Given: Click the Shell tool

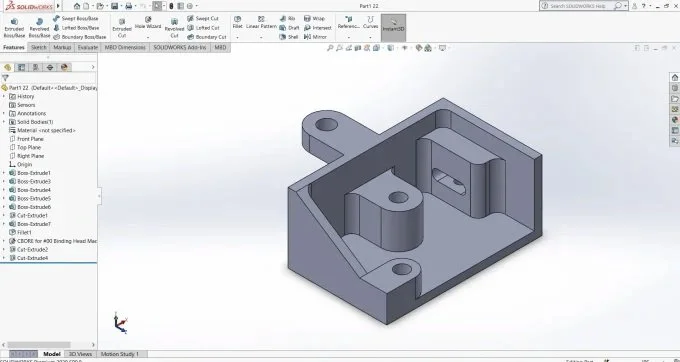Looking at the screenshot, I should coord(289,37).
